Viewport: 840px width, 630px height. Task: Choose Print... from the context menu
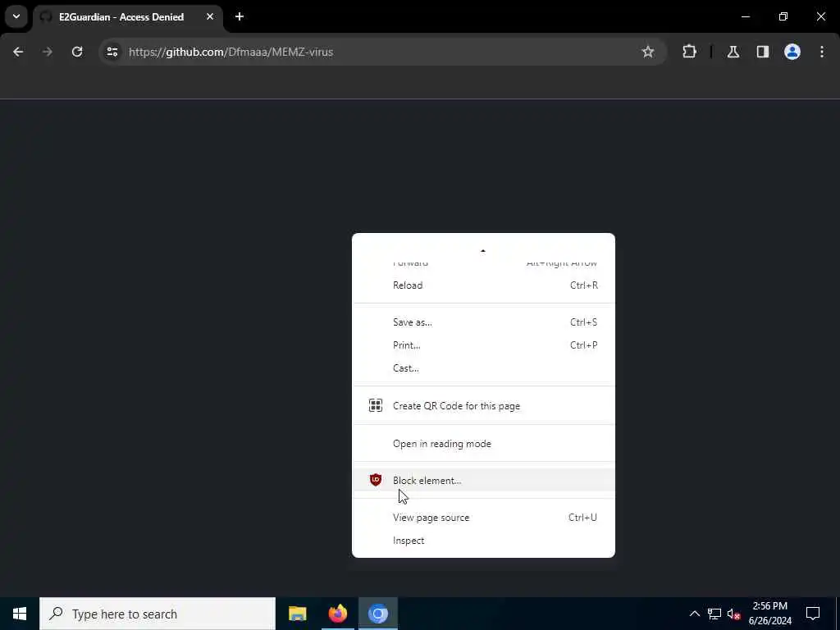pyautogui.click(x=483, y=345)
